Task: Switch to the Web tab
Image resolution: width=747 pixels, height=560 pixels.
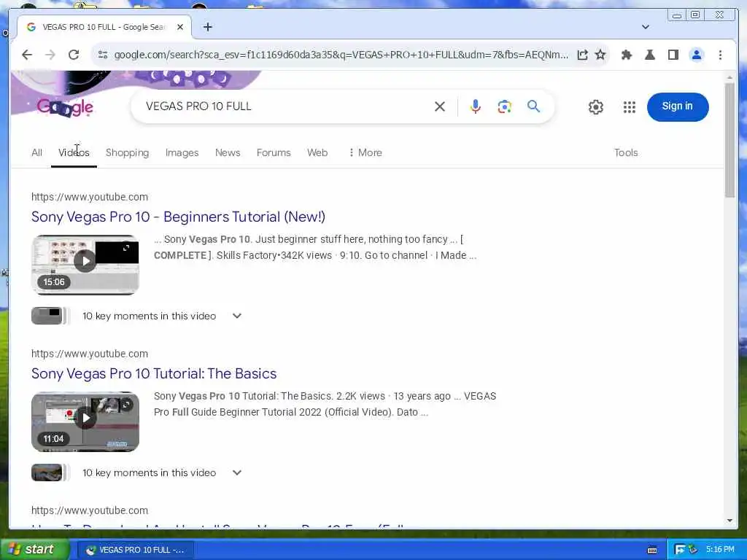Action: (317, 152)
